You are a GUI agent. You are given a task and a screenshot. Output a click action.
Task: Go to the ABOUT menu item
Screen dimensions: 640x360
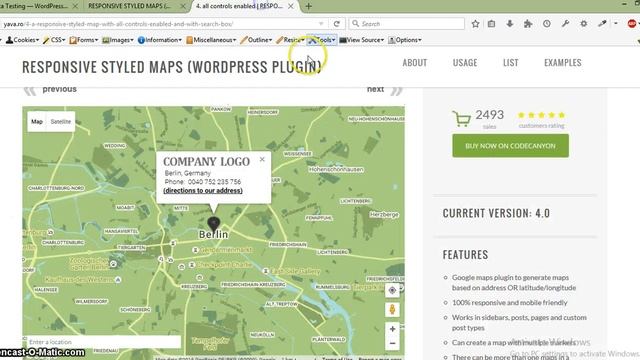(415, 63)
